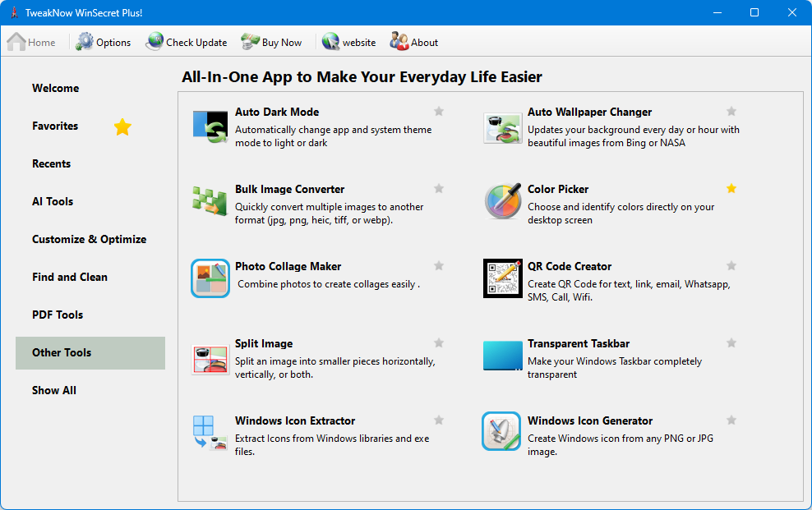812x510 pixels.
Task: Open the Windows Icon Extractor title link
Action: pyautogui.click(x=294, y=420)
